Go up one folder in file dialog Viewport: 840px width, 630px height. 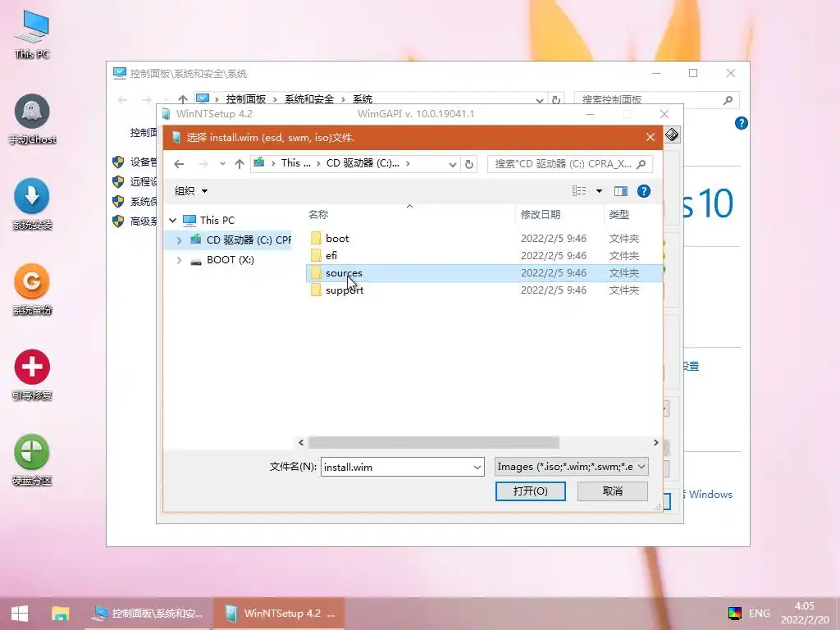pyautogui.click(x=240, y=164)
